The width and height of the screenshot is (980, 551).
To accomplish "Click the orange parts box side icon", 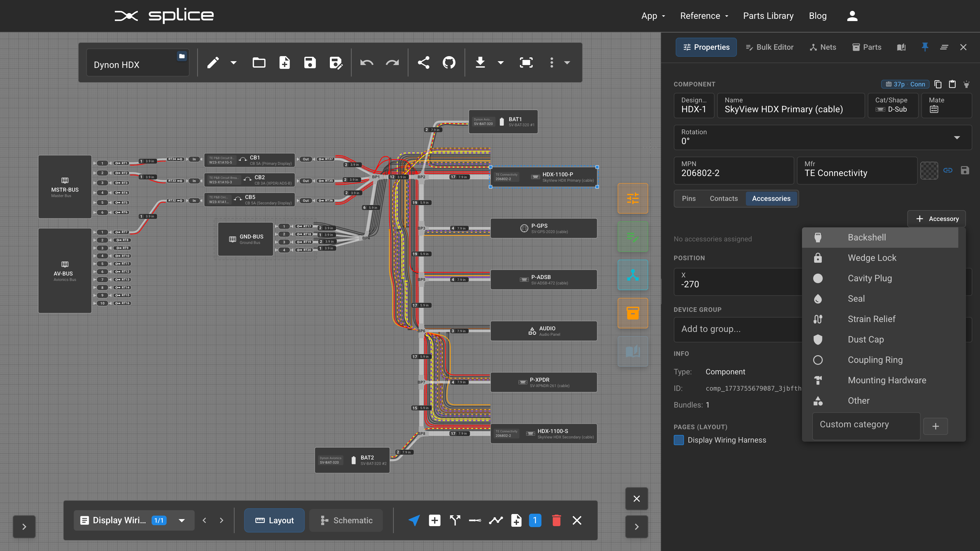I will 633,313.
